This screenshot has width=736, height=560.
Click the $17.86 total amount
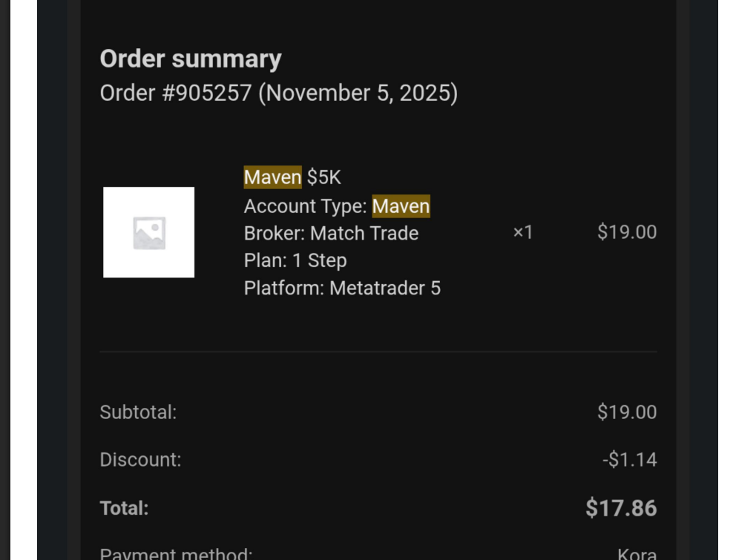(x=620, y=508)
